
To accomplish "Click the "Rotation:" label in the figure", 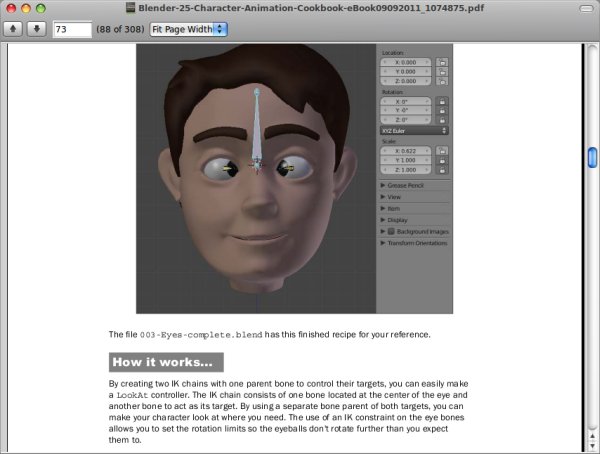I will (x=392, y=92).
